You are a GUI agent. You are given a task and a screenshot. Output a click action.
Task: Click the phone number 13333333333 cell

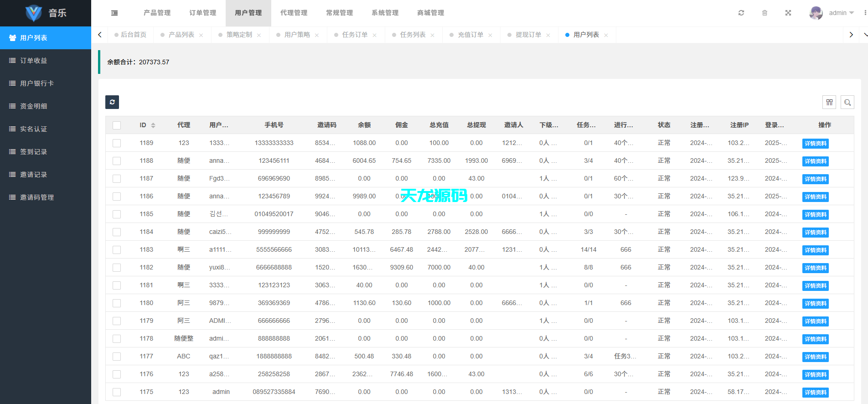274,143
